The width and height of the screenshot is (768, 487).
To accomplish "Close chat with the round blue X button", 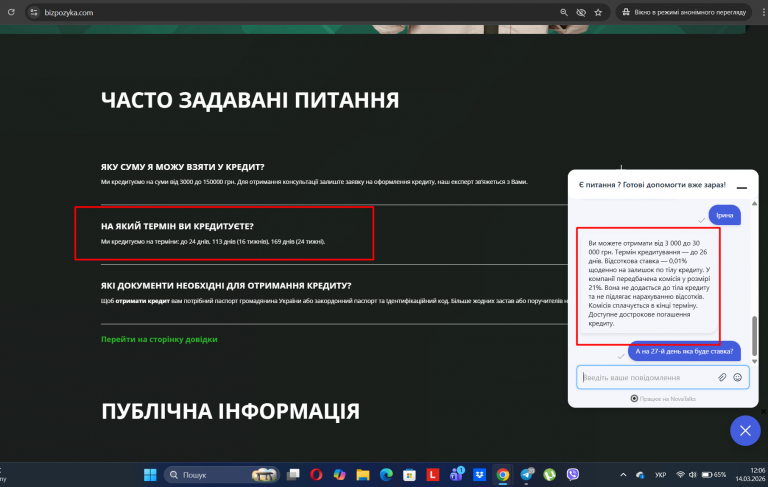I will pos(745,431).
